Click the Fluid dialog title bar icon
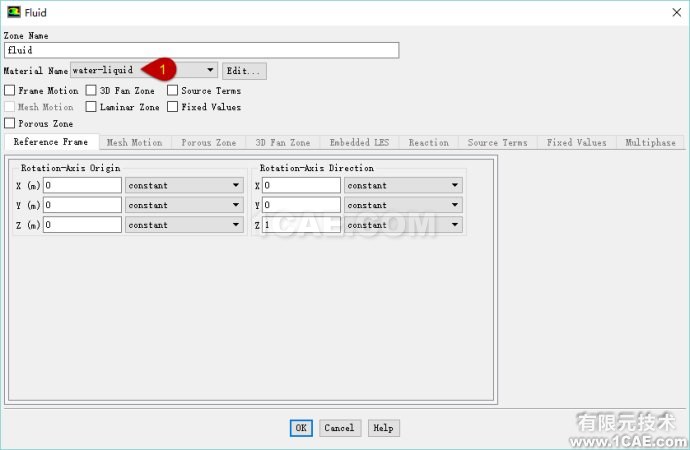The height and width of the screenshot is (450, 690). click(14, 12)
